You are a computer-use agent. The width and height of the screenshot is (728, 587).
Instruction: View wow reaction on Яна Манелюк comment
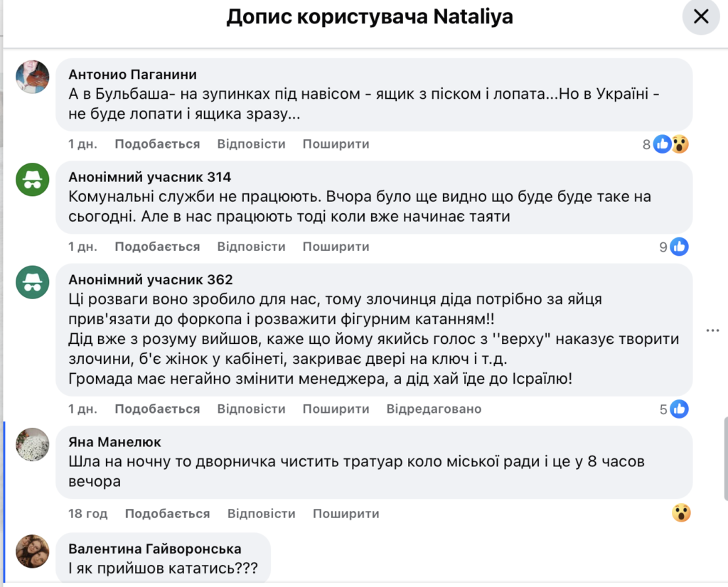click(681, 513)
